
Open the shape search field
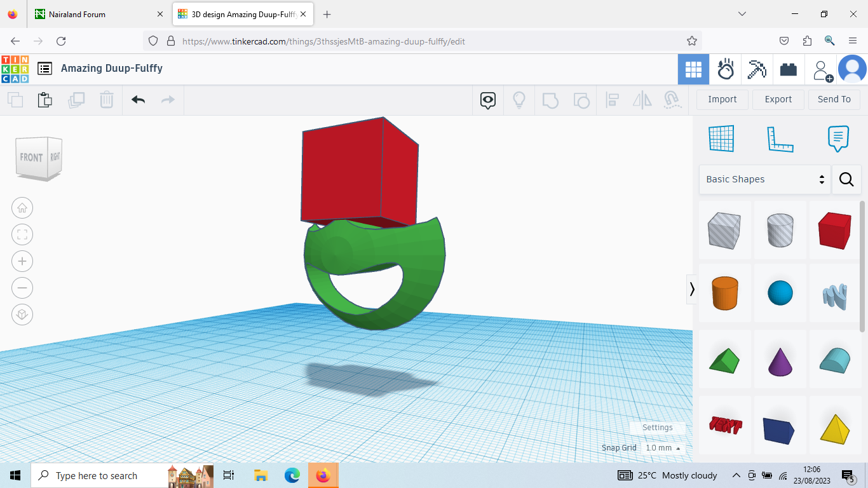pos(846,179)
